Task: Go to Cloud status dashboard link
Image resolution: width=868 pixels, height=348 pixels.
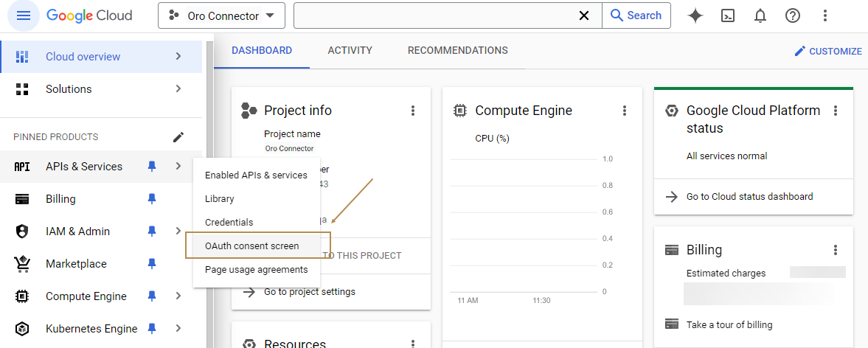Action: [749, 197]
